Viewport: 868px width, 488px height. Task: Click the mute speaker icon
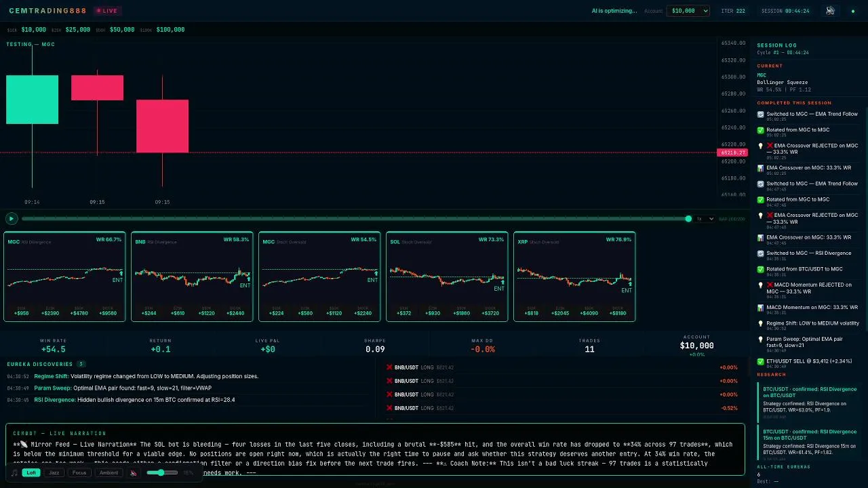click(134, 473)
